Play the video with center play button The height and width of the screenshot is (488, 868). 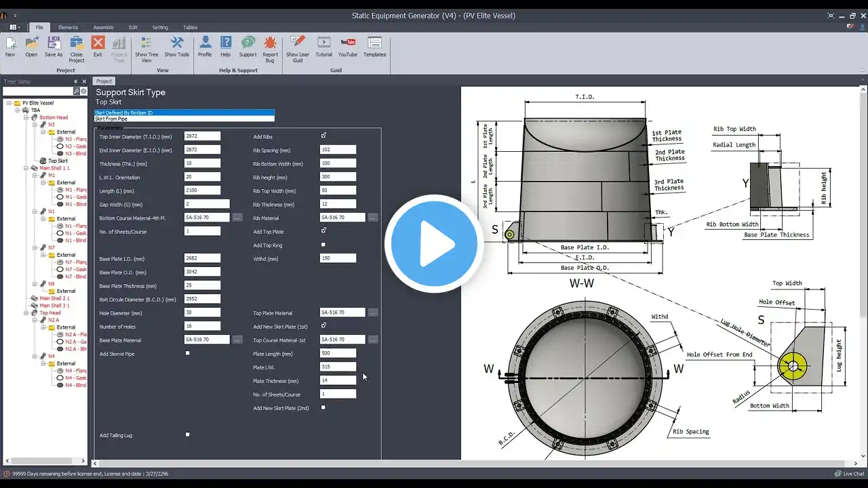[434, 244]
